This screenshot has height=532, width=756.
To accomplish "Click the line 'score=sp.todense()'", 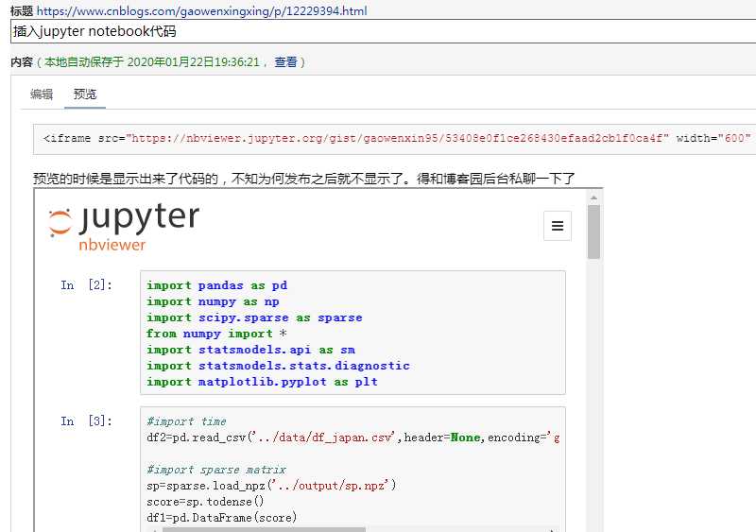I will pyautogui.click(x=205, y=502).
